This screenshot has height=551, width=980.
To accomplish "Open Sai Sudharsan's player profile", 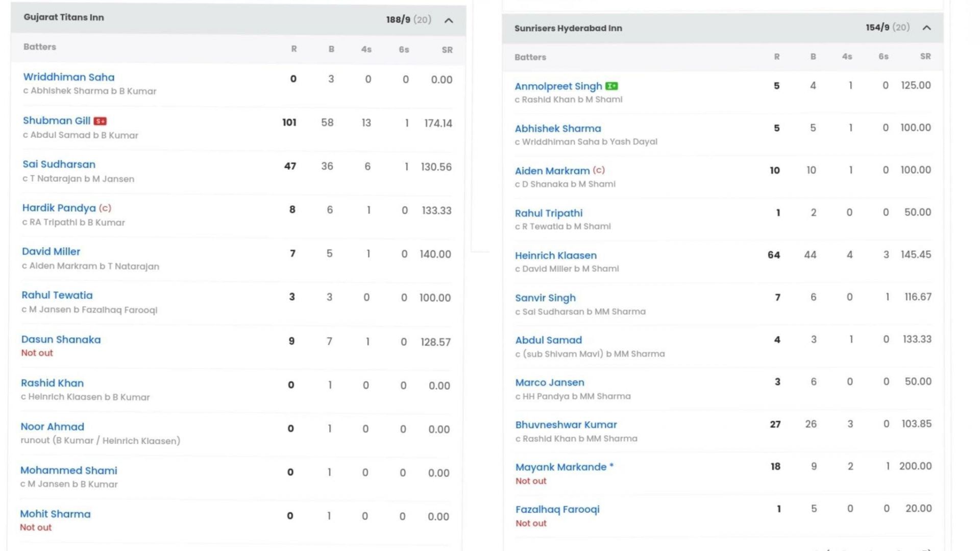I will 59,164.
